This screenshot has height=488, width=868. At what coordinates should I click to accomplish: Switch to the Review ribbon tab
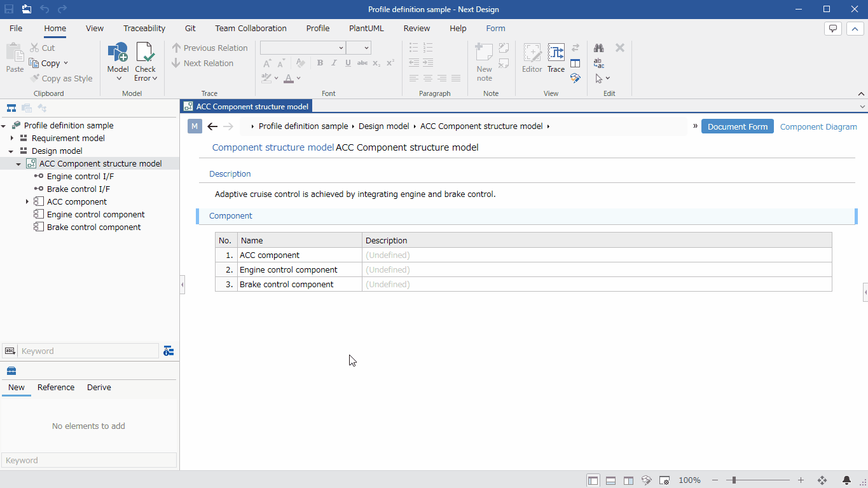click(417, 28)
